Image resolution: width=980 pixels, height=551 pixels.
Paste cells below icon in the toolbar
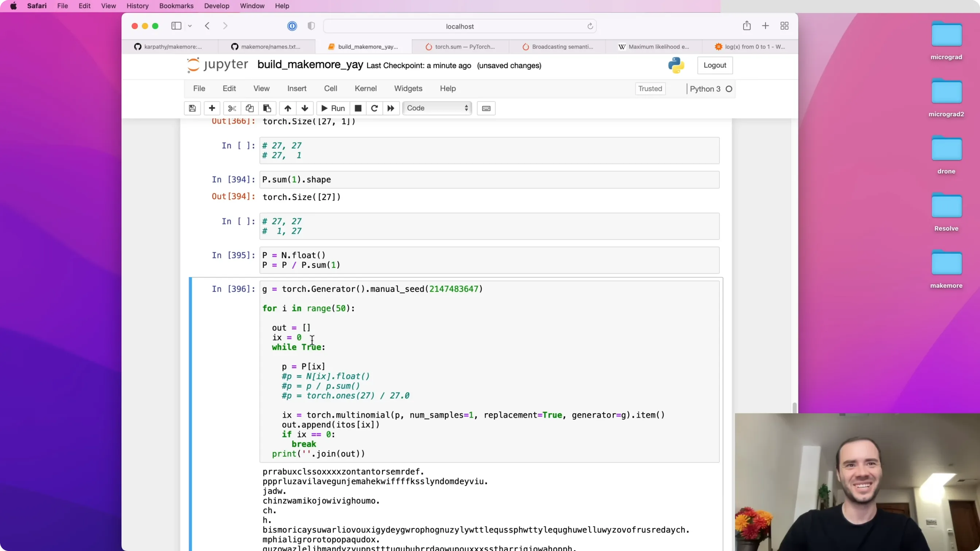pyautogui.click(x=267, y=108)
